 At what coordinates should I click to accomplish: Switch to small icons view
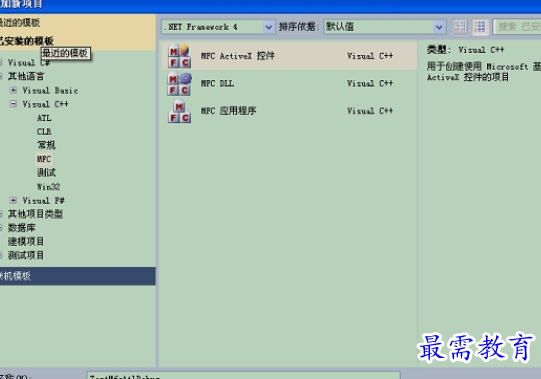[460, 27]
